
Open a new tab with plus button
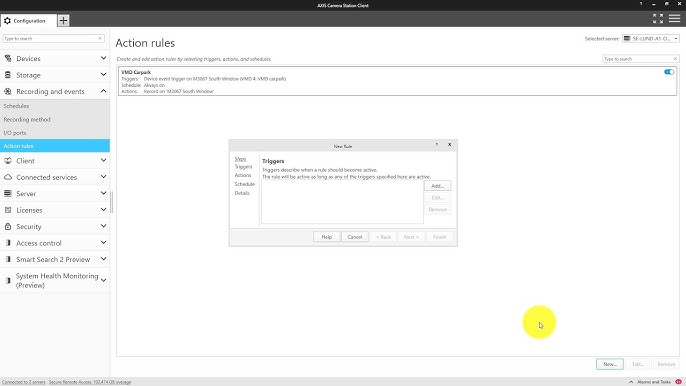pyautogui.click(x=63, y=21)
